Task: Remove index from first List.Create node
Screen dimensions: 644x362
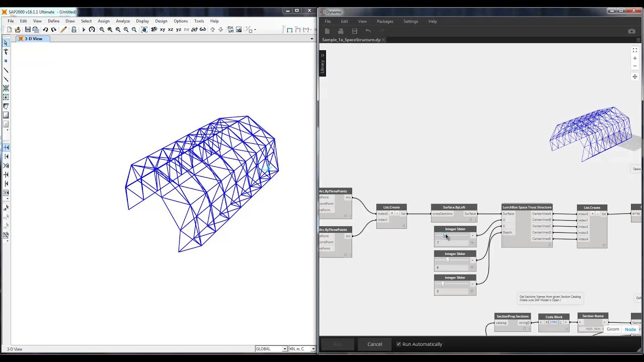Action: pyautogui.click(x=397, y=214)
